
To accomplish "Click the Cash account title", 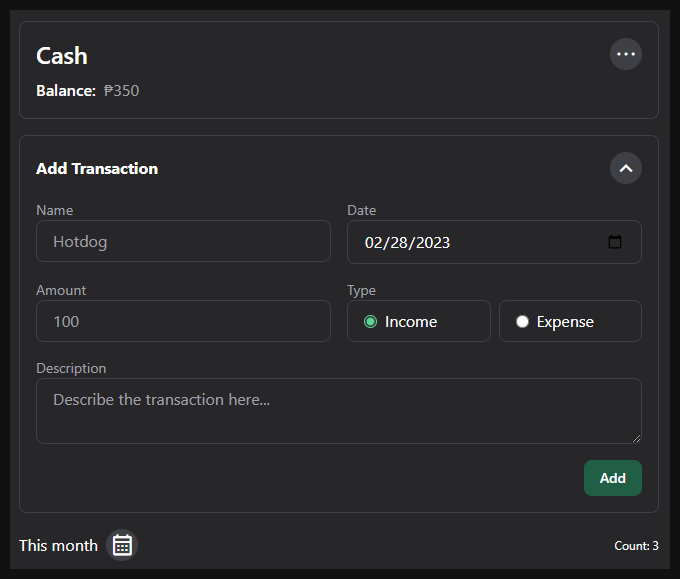I will [62, 56].
